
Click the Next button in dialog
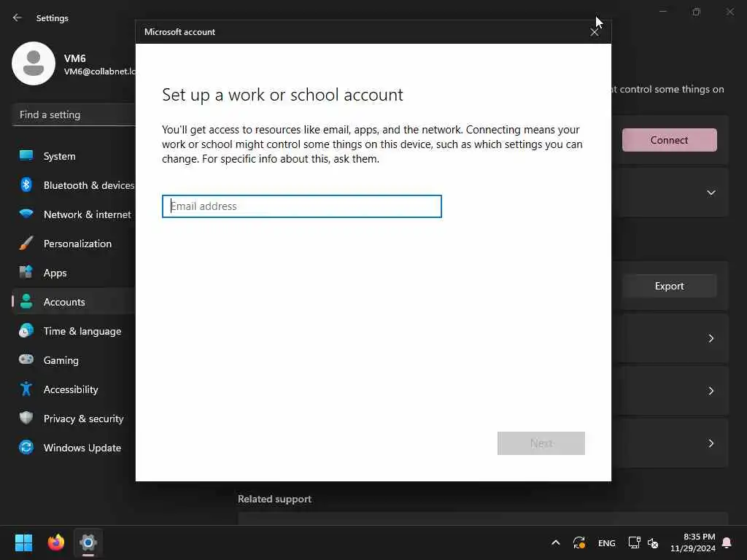pos(541,443)
